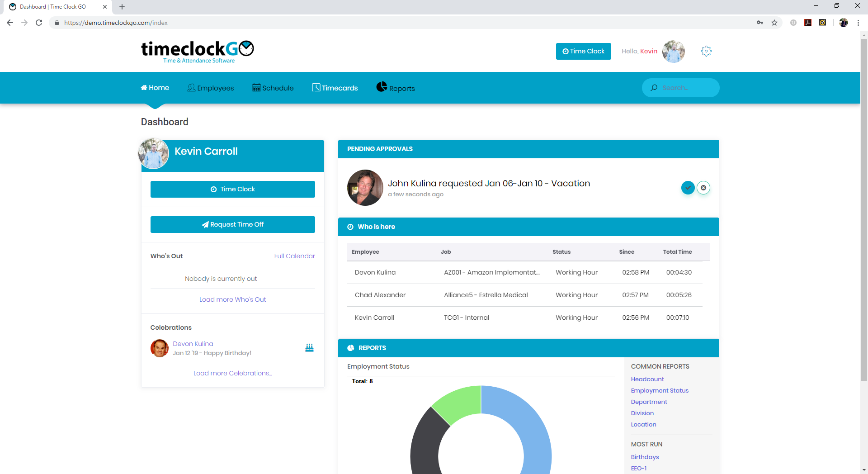
Task: Click the Adobe Acrobat extension icon
Action: coord(808,23)
